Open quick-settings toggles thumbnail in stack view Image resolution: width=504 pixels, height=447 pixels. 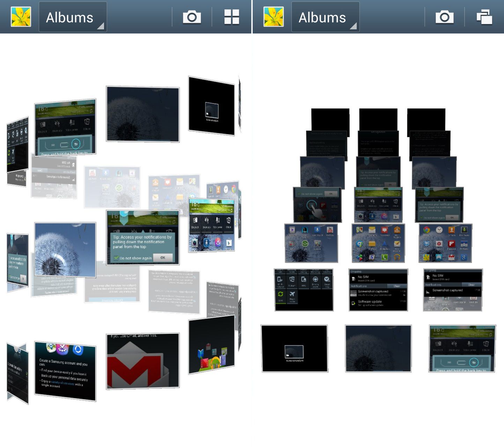(304, 290)
